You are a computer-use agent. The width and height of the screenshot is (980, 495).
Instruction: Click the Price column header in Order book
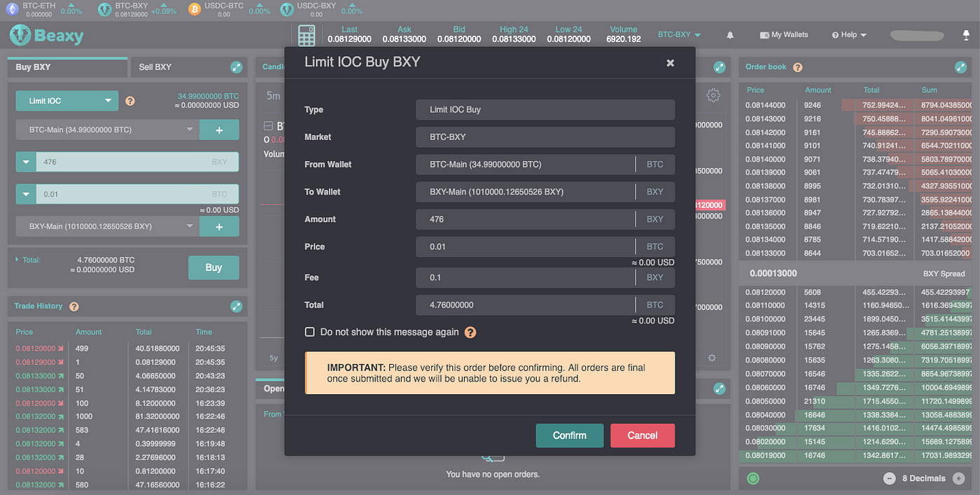tap(756, 90)
